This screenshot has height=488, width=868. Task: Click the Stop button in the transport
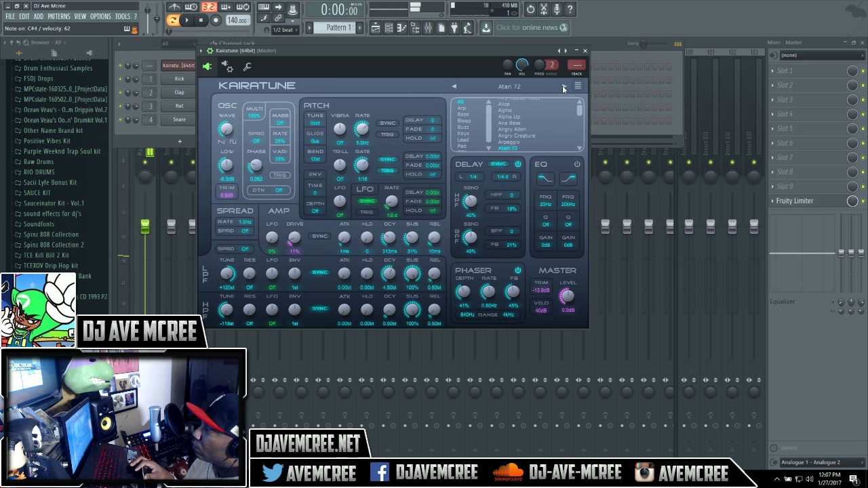[x=201, y=20]
